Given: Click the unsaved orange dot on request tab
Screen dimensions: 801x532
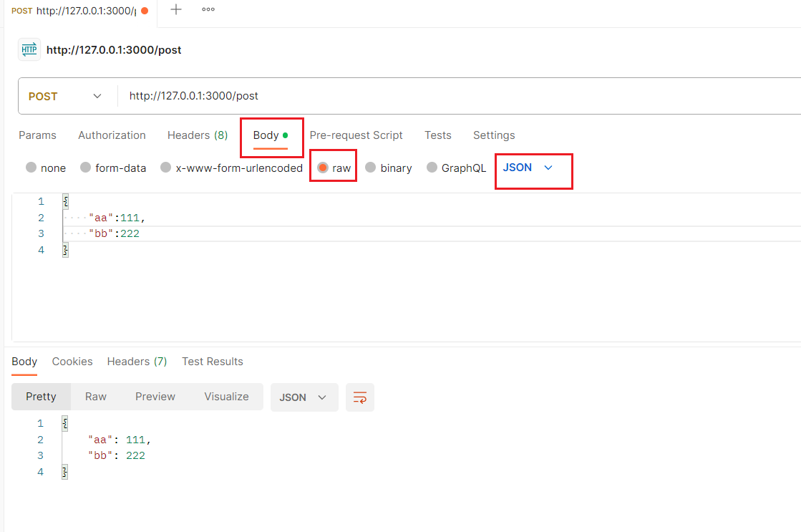Looking at the screenshot, I should coord(145,11).
